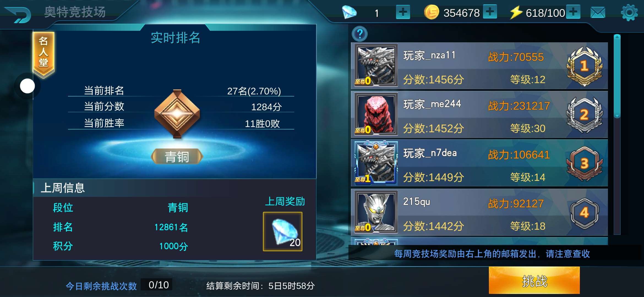
Task: Add energy with the plus button
Action: [573, 12]
